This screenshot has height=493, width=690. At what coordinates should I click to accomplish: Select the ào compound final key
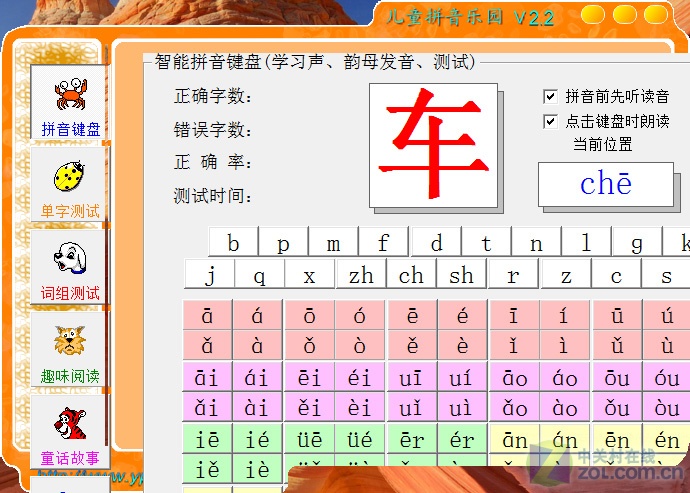564,407
